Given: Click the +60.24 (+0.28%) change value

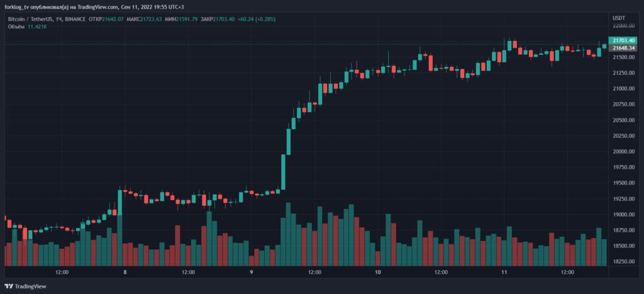Looking at the screenshot, I should [256, 19].
